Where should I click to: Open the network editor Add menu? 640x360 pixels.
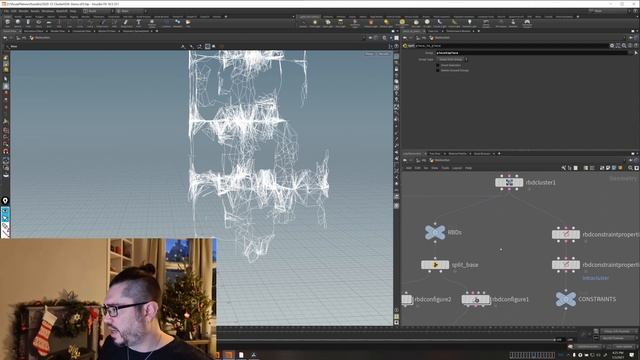pyautogui.click(x=409, y=168)
